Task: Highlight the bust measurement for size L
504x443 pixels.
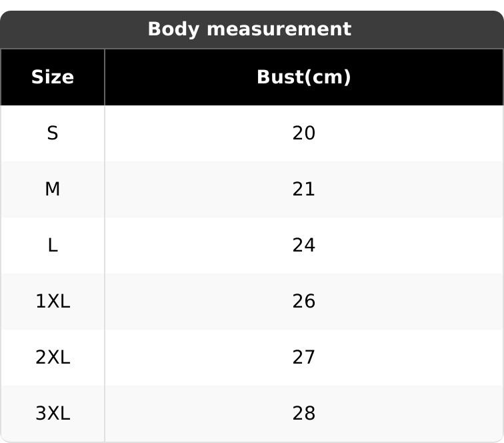Action: click(x=303, y=246)
